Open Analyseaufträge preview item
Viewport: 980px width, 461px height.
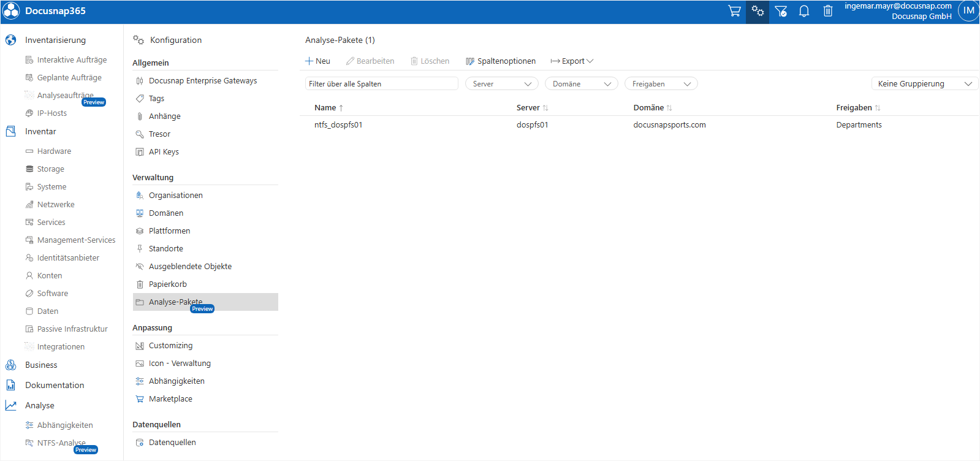click(x=66, y=96)
